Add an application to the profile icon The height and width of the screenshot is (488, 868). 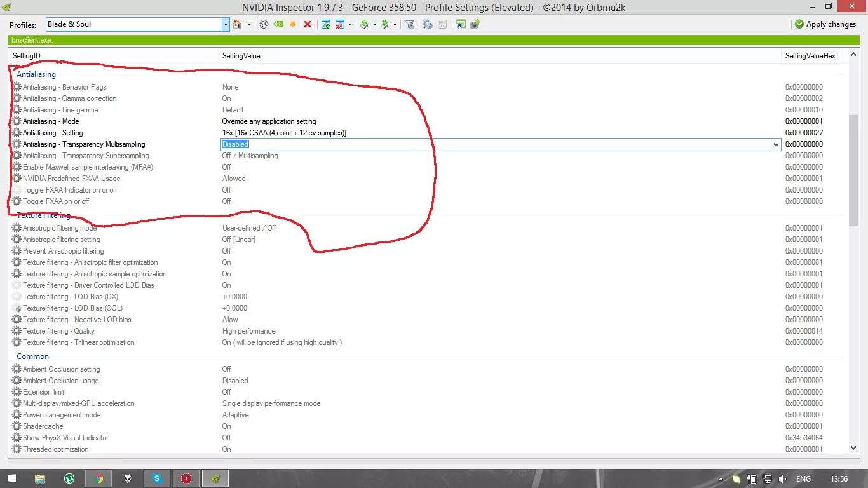tap(326, 24)
